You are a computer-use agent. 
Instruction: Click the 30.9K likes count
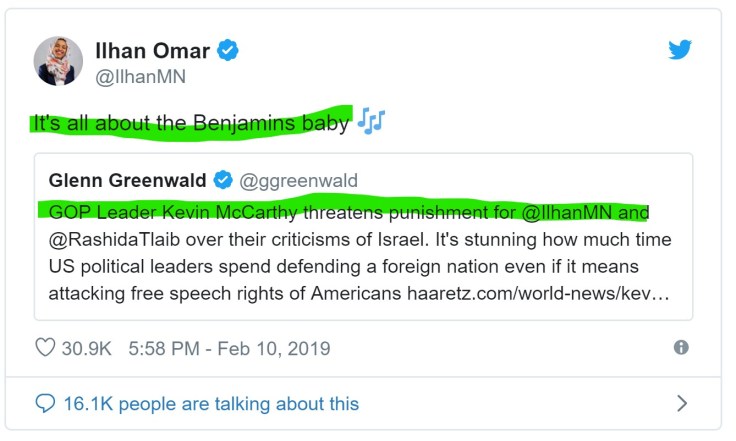coord(88,349)
